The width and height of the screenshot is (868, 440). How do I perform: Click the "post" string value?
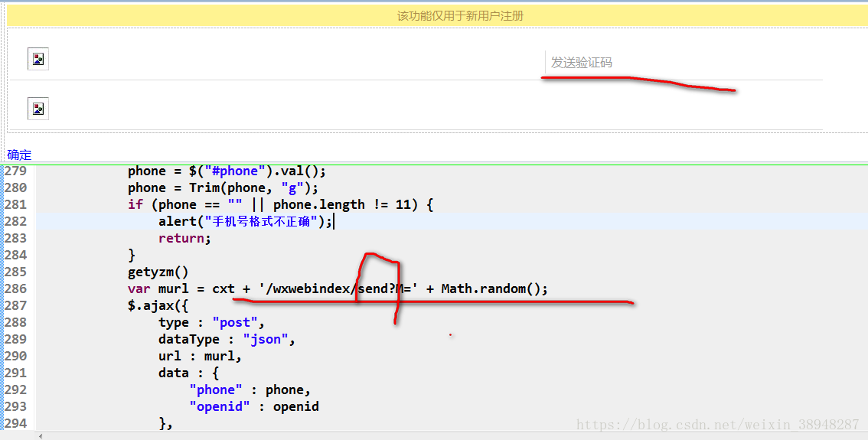pyautogui.click(x=235, y=323)
